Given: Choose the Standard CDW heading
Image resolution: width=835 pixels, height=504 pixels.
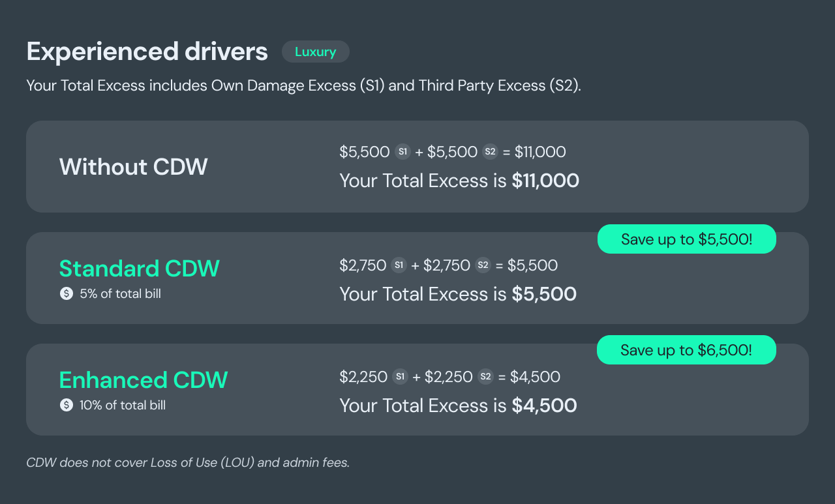Looking at the screenshot, I should point(139,269).
